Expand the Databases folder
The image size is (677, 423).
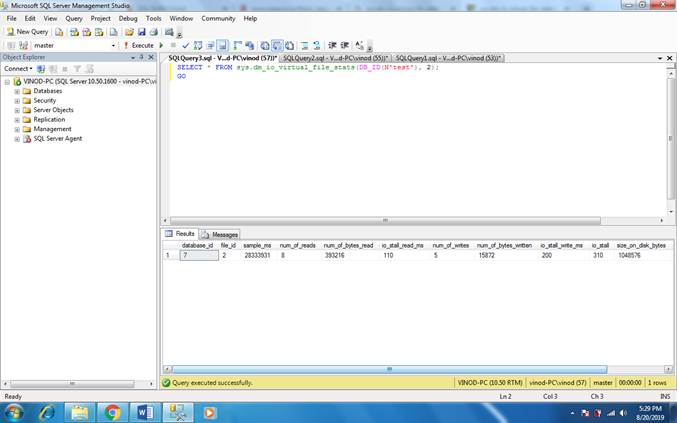pyautogui.click(x=17, y=92)
